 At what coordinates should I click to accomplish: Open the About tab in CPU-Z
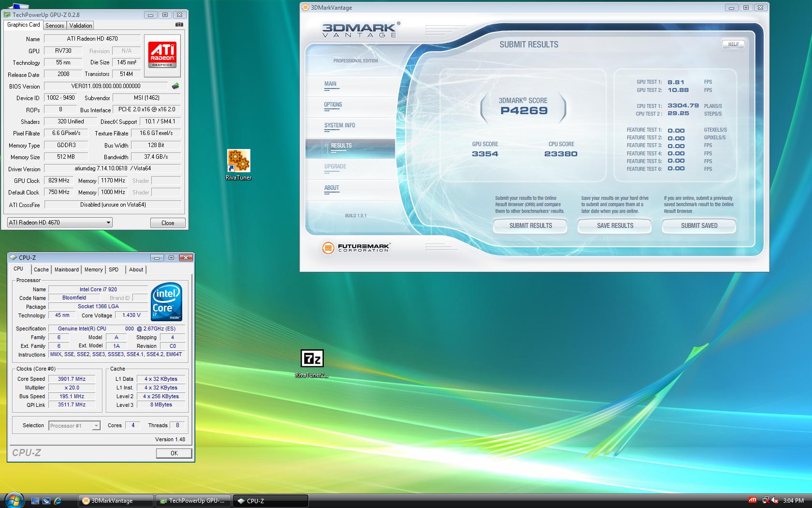pyautogui.click(x=136, y=269)
